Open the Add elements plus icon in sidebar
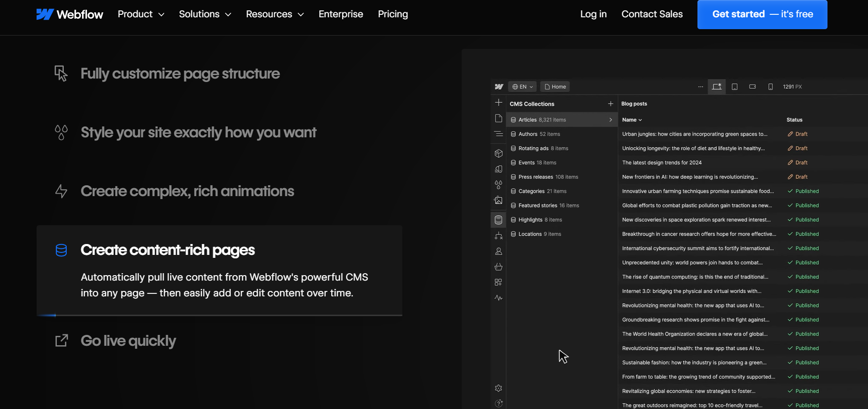868x409 pixels. click(x=498, y=102)
